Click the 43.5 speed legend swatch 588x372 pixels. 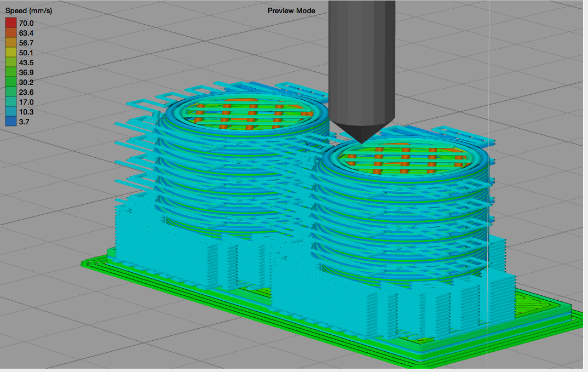[11, 62]
